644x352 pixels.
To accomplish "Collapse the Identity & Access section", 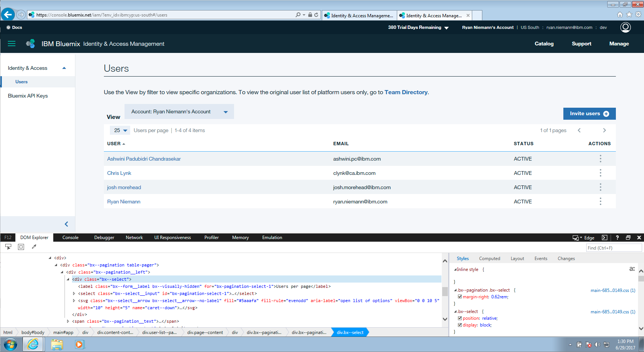I will (x=64, y=68).
